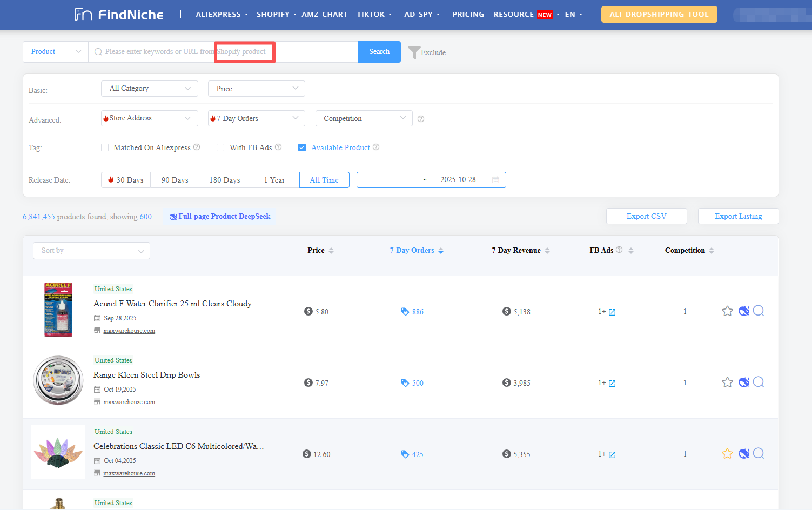Click magnifier icon on Celebrations LED row
Image resolution: width=812 pixels, height=510 pixels.
tap(759, 454)
